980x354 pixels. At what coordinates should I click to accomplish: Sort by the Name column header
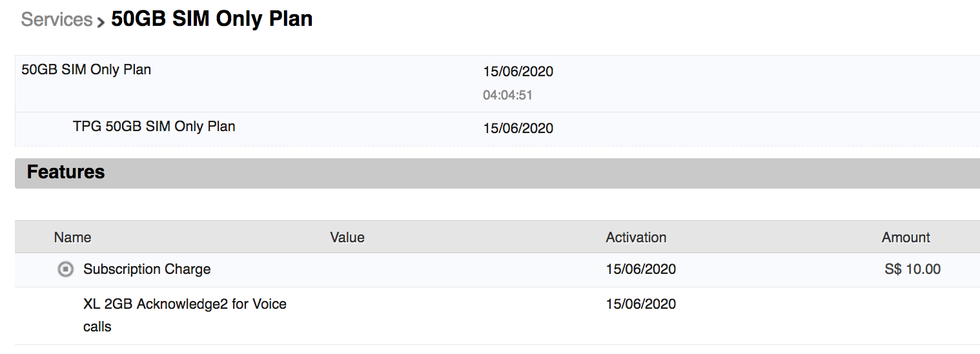coord(72,237)
